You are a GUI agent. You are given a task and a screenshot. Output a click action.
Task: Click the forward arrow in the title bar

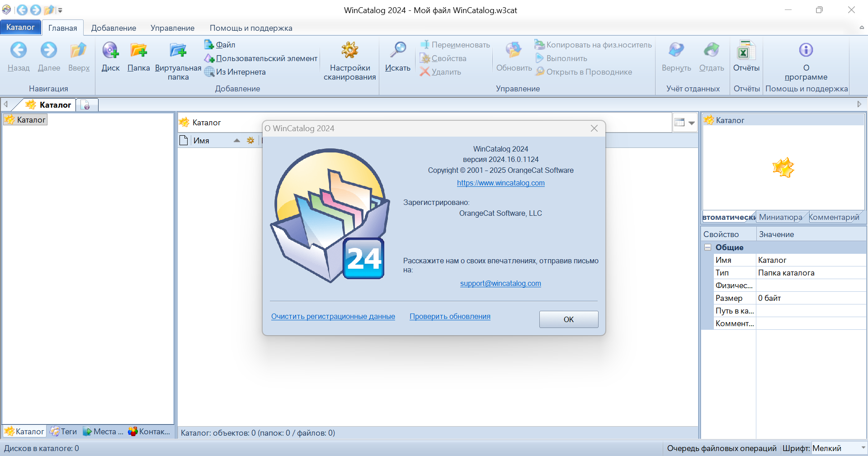pos(35,9)
